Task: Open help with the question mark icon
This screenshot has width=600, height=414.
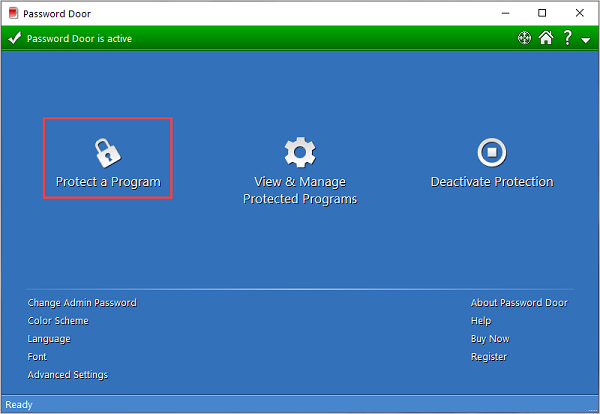Action: 567,39
